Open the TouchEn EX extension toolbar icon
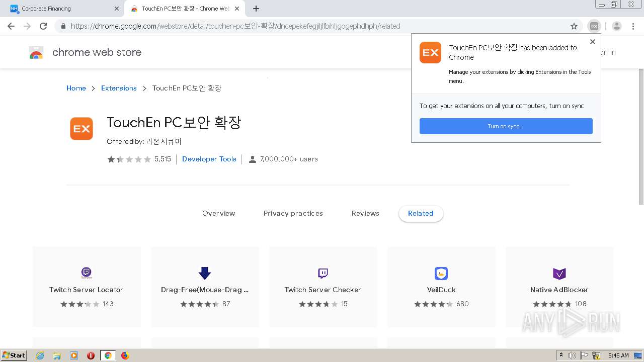 pyautogui.click(x=594, y=26)
